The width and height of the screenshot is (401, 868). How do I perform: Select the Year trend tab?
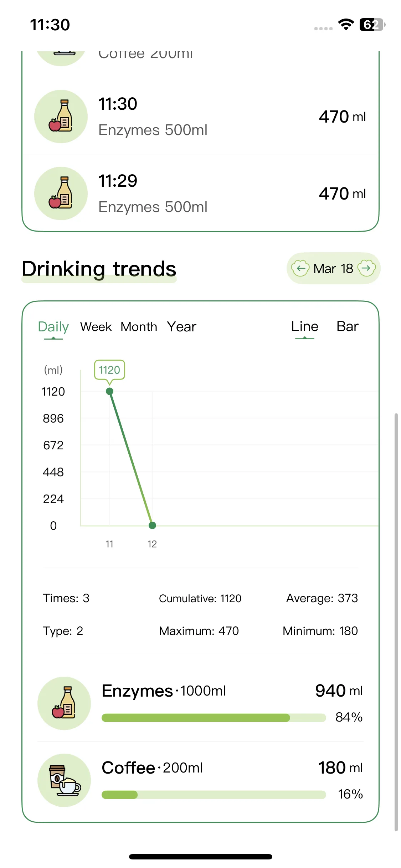click(181, 327)
